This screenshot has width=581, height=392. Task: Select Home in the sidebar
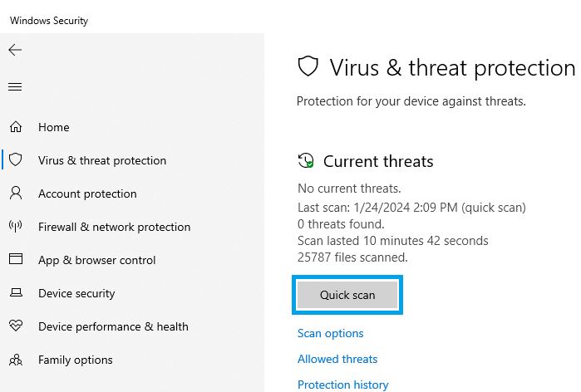tap(54, 127)
